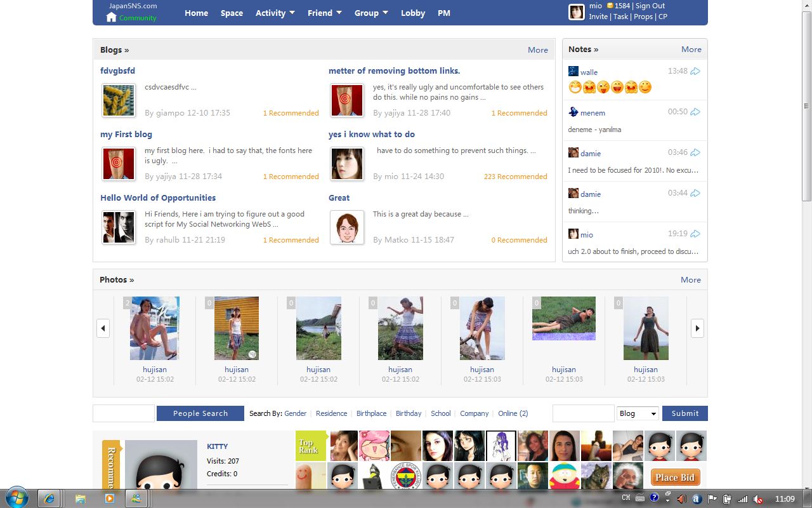Search by Birthday link
Viewport: 812px width, 508px height.
[x=409, y=413]
